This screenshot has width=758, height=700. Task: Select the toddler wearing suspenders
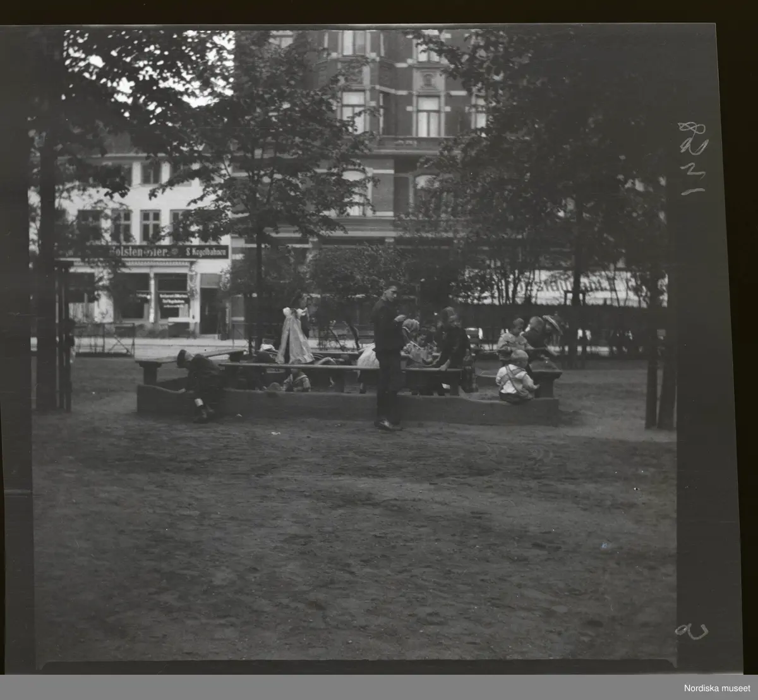(x=515, y=378)
